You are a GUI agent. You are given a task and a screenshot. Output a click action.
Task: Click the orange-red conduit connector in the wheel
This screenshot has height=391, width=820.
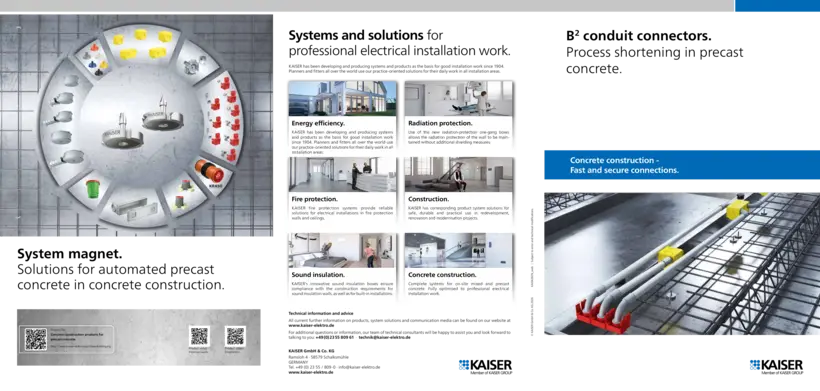click(x=210, y=172)
